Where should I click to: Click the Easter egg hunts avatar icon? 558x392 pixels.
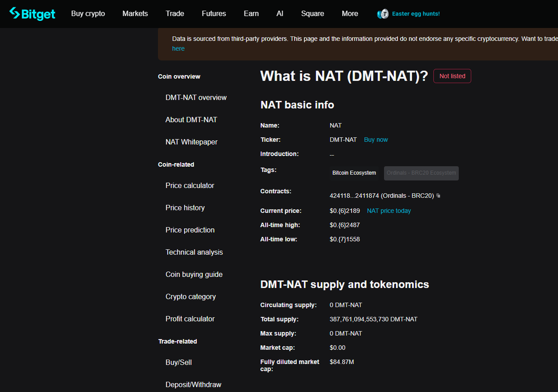click(x=383, y=14)
